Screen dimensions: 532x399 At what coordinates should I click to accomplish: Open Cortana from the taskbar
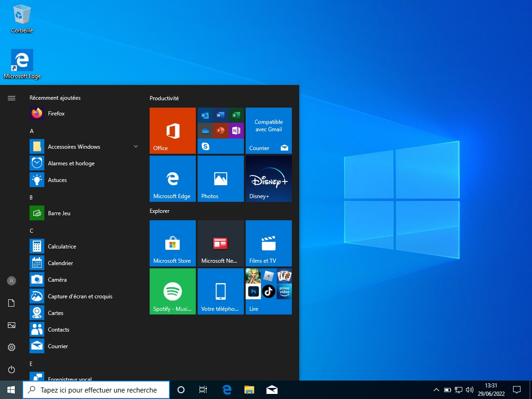point(181,390)
